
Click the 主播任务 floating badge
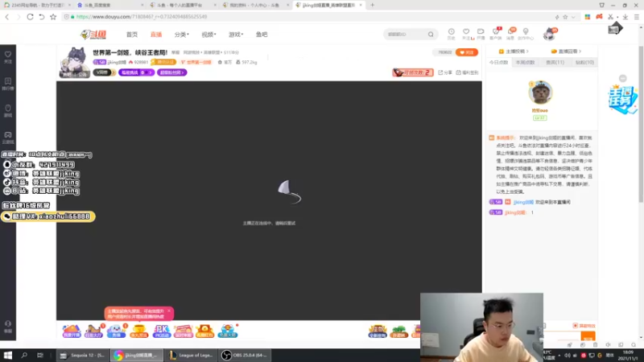[x=622, y=99]
